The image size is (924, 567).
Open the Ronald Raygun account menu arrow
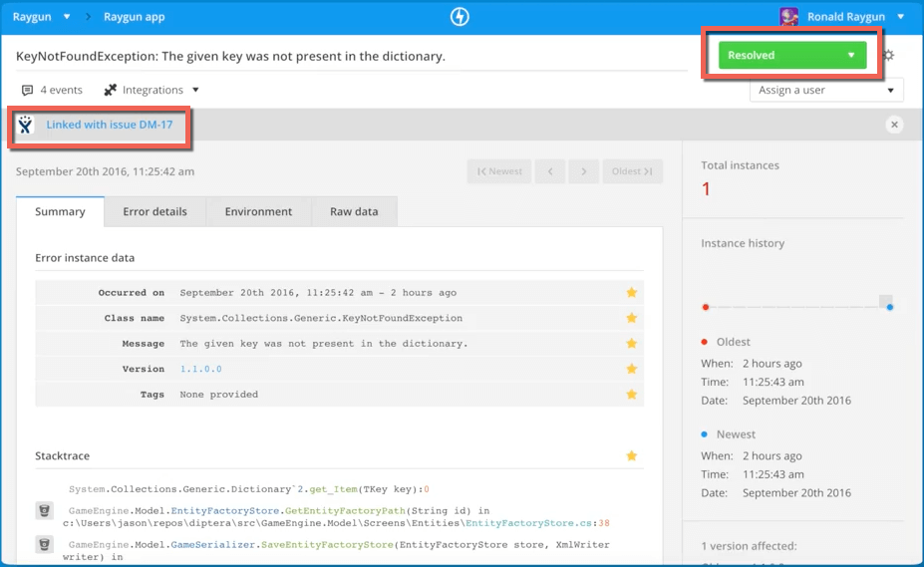(901, 17)
